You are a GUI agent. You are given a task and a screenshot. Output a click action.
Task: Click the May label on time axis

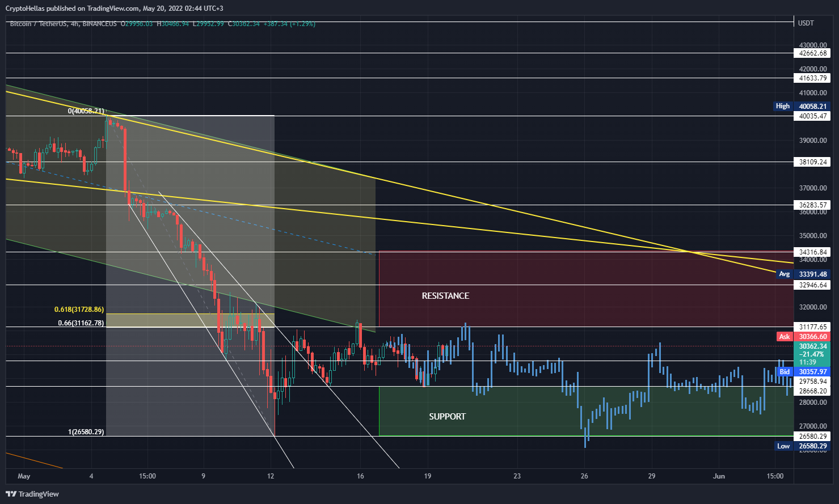(x=24, y=476)
